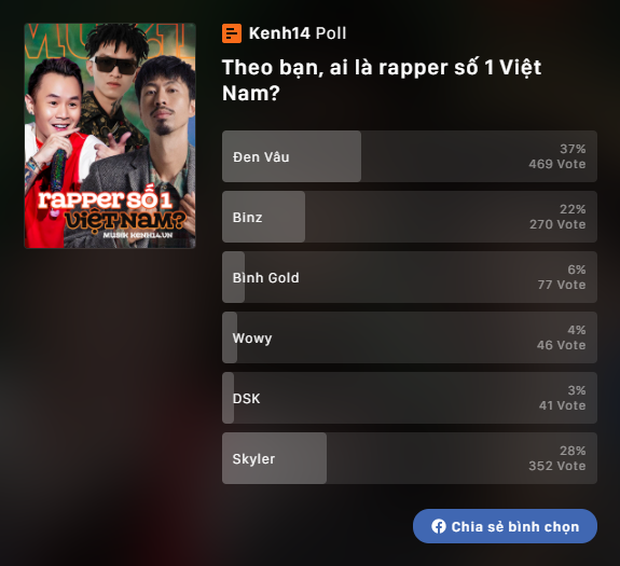
Task: Click the Facebook logo in share button
Action: click(439, 526)
